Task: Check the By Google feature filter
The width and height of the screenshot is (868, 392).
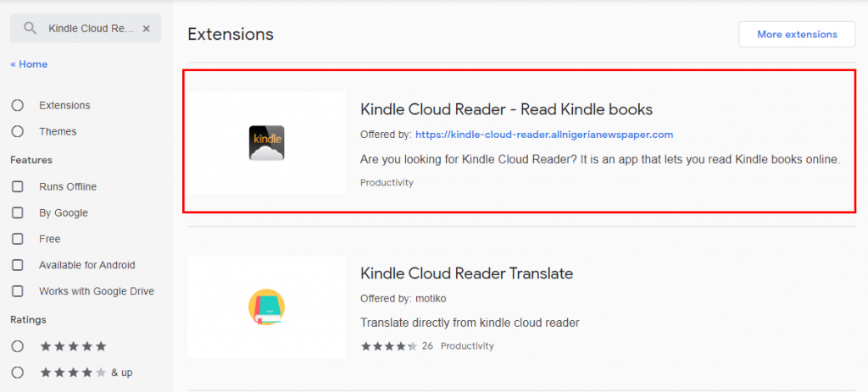Action: pos(18,213)
